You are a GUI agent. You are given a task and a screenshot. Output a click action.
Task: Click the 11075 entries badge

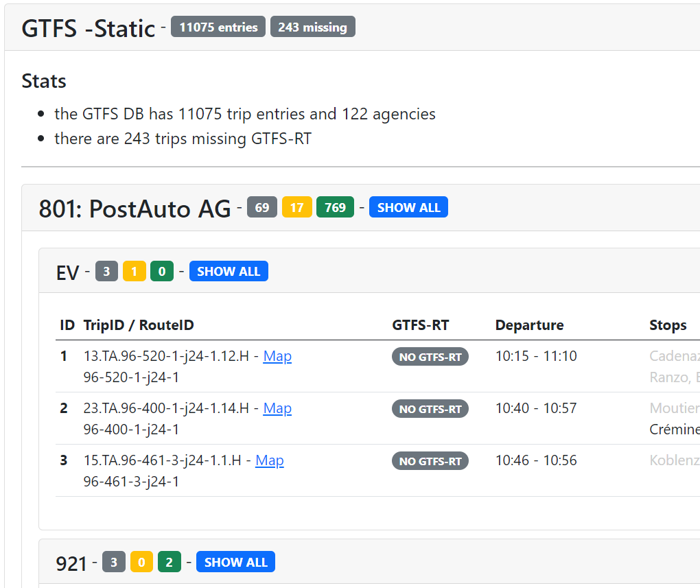pyautogui.click(x=218, y=27)
